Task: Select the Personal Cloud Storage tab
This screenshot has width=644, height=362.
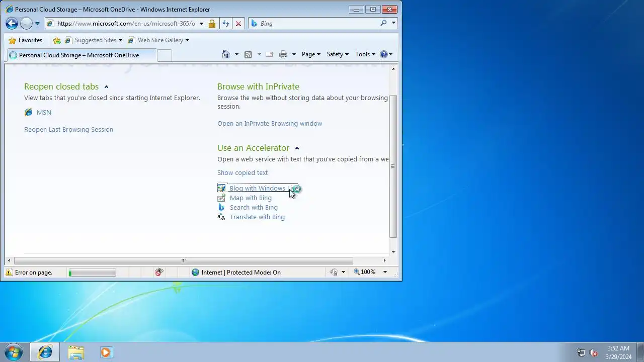Action: [x=80, y=55]
